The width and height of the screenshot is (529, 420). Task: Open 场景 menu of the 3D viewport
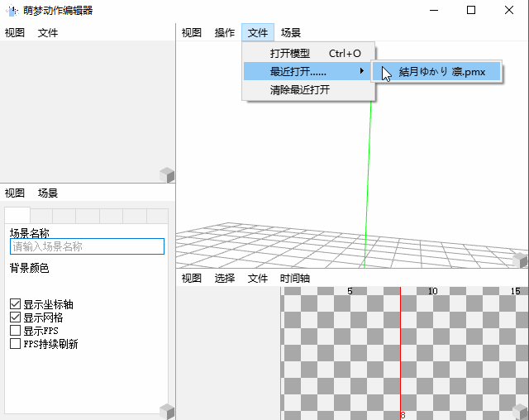tap(290, 33)
